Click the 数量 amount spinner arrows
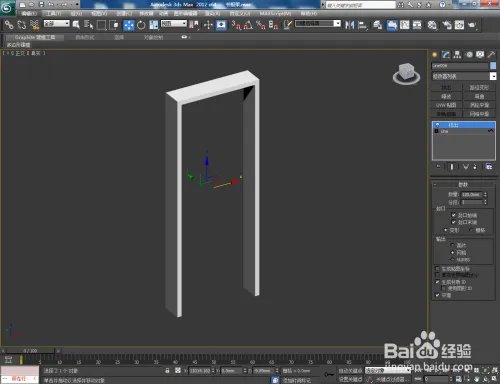This screenshot has width=500, height=384. pos(485,194)
